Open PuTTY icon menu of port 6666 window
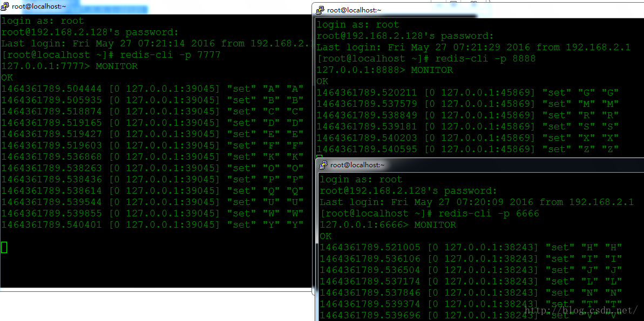This screenshot has height=321, width=644. (x=323, y=165)
